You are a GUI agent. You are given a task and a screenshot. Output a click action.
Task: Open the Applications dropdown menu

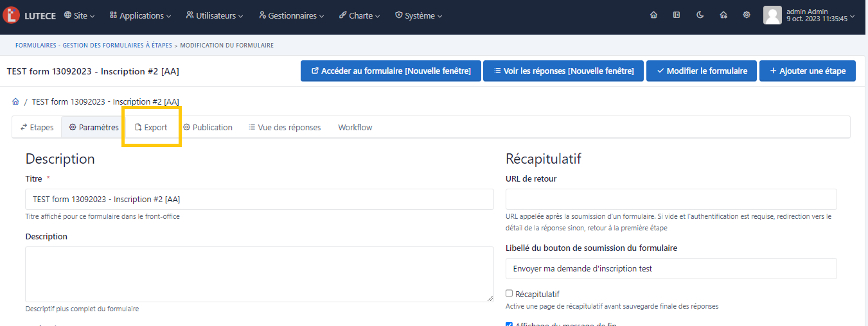(140, 15)
